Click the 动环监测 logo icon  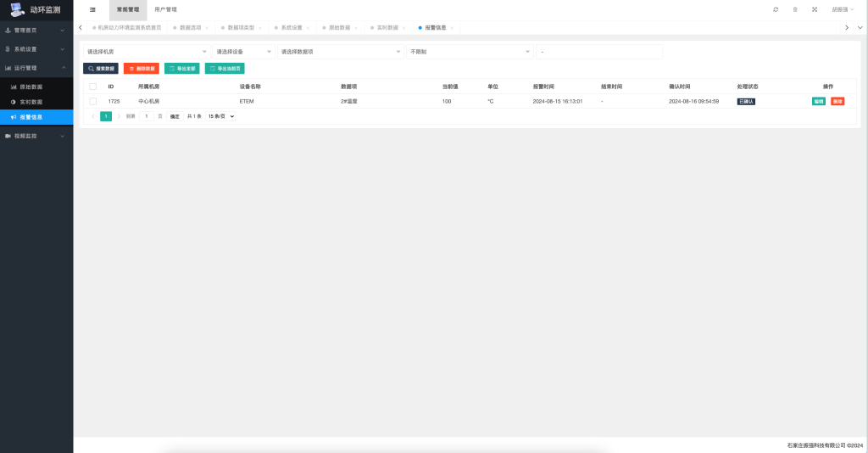click(x=17, y=10)
